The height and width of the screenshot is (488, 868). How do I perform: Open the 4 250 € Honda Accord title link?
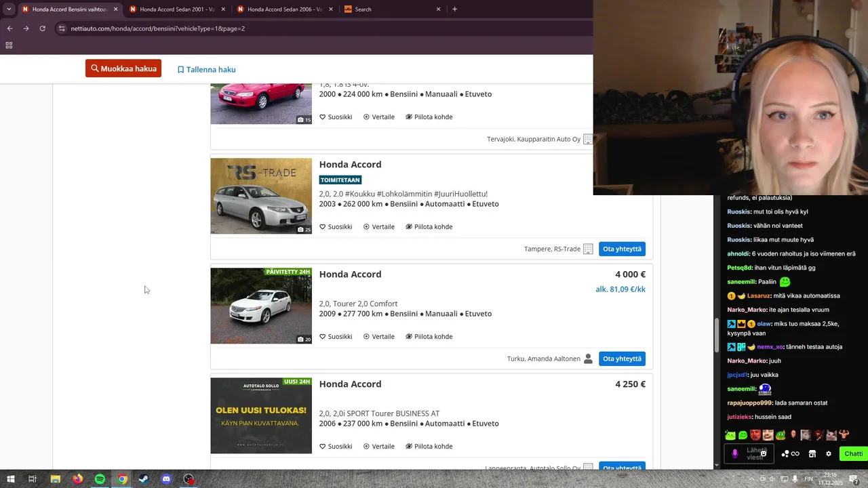(350, 384)
